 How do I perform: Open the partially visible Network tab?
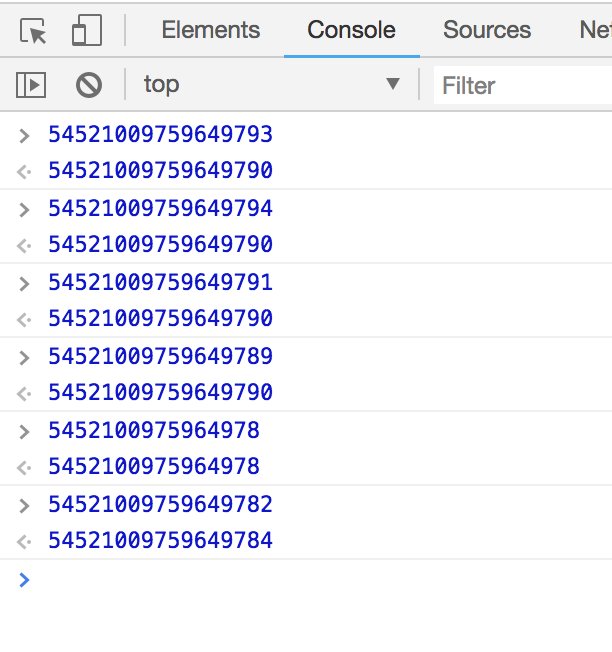click(595, 30)
